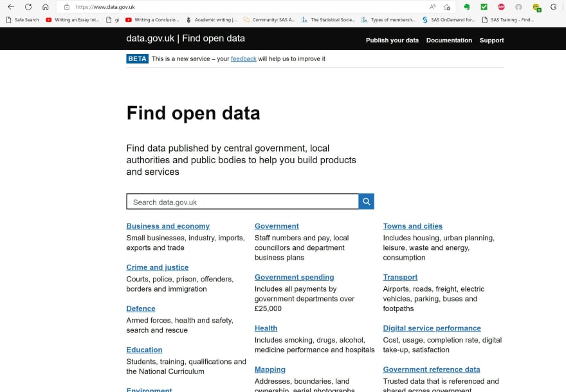Open the Education category
The image size is (566, 392).
(144, 350)
